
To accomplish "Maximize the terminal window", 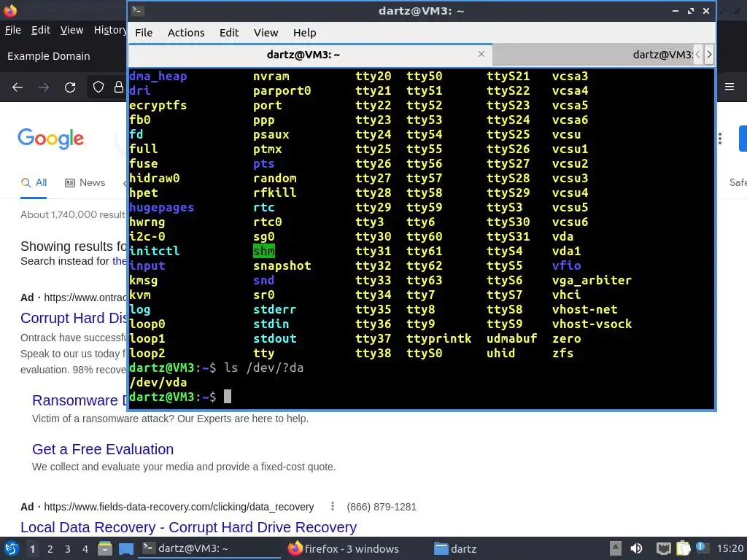I will [x=690, y=10].
